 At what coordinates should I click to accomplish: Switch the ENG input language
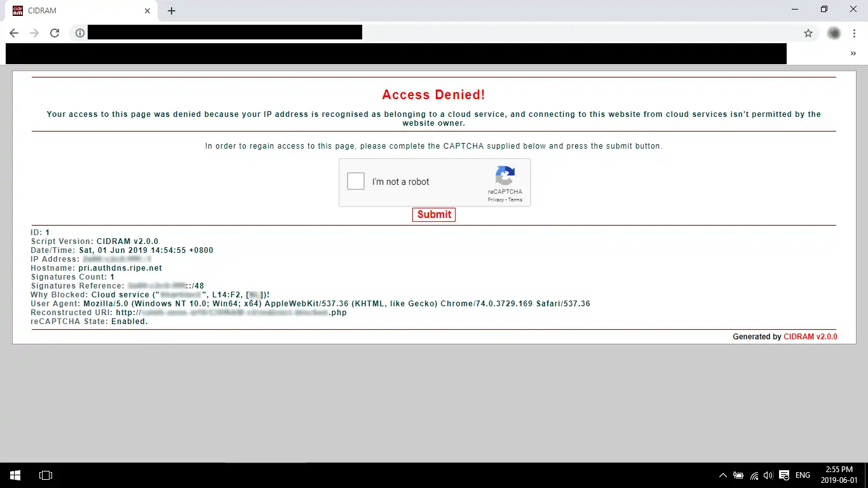(x=803, y=475)
